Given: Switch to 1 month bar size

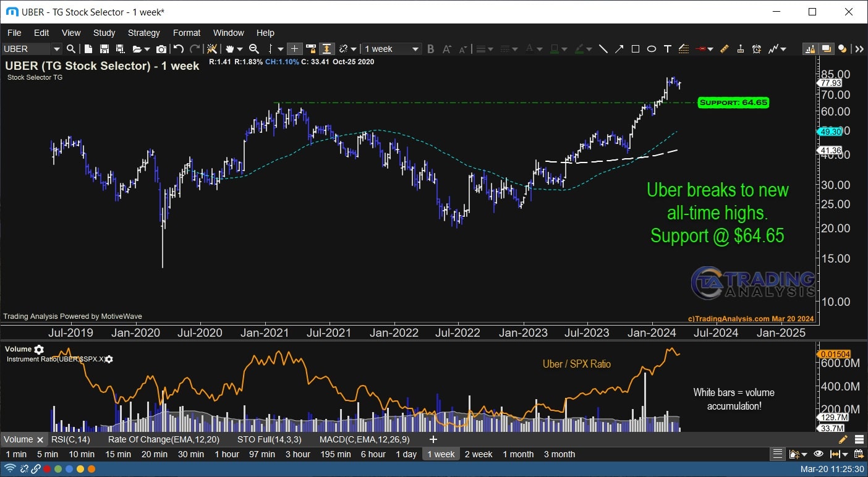Looking at the screenshot, I should (518, 454).
